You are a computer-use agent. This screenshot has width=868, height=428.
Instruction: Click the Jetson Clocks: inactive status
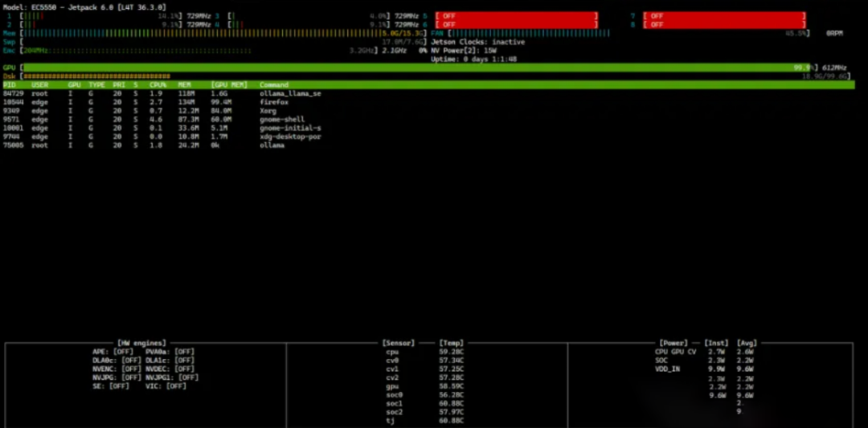pyautogui.click(x=477, y=42)
